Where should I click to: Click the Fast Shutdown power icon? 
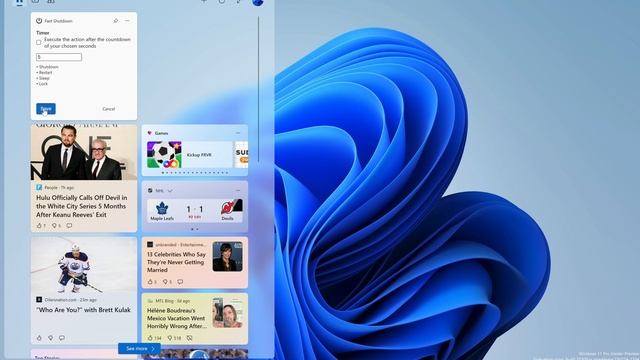[x=39, y=21]
